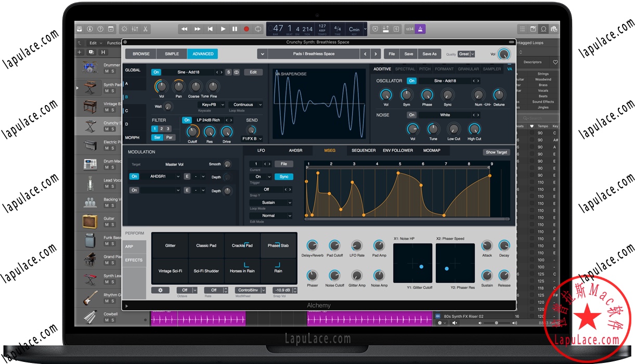Toggle the Cycle loop button in transport
The image size is (635, 364).
pyautogui.click(x=258, y=29)
